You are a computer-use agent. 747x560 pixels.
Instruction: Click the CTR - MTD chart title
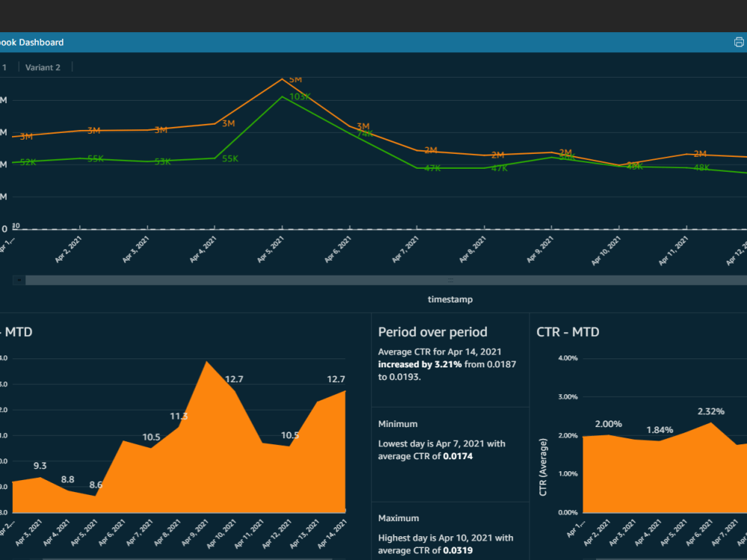coord(568,332)
